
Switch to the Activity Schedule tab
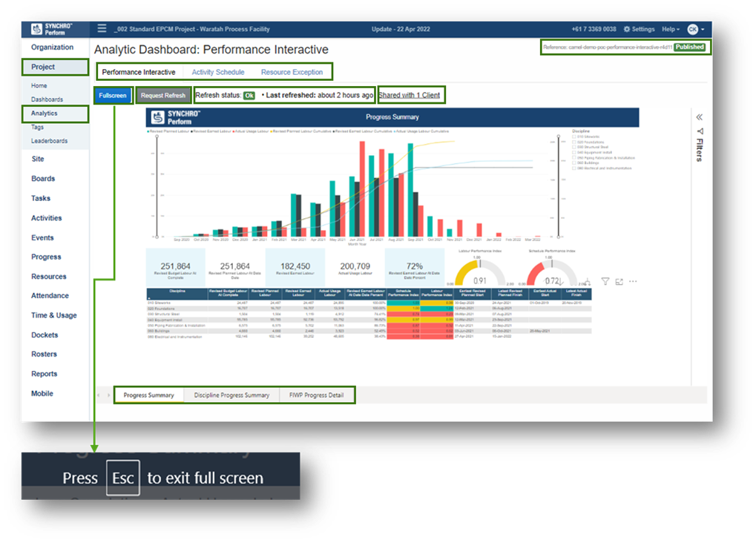[218, 72]
